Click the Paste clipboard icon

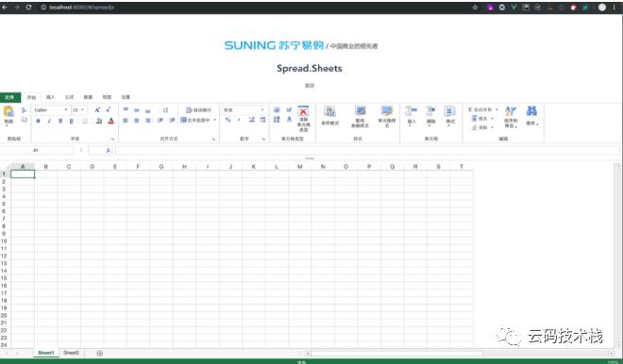[x=8, y=111]
